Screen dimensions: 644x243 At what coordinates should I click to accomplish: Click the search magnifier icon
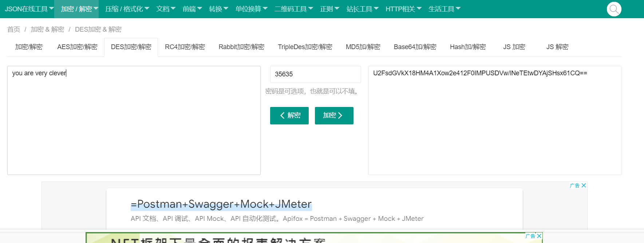point(614,9)
